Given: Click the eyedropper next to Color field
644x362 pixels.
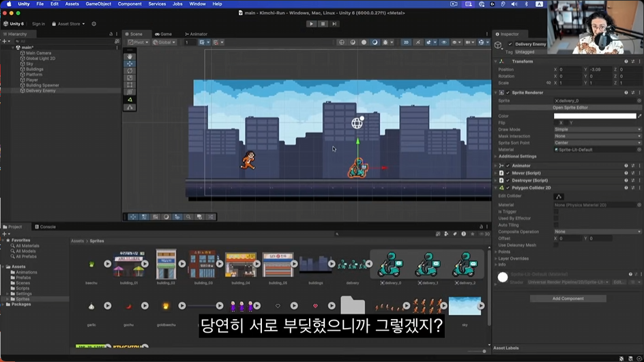Looking at the screenshot, I should [639, 116].
